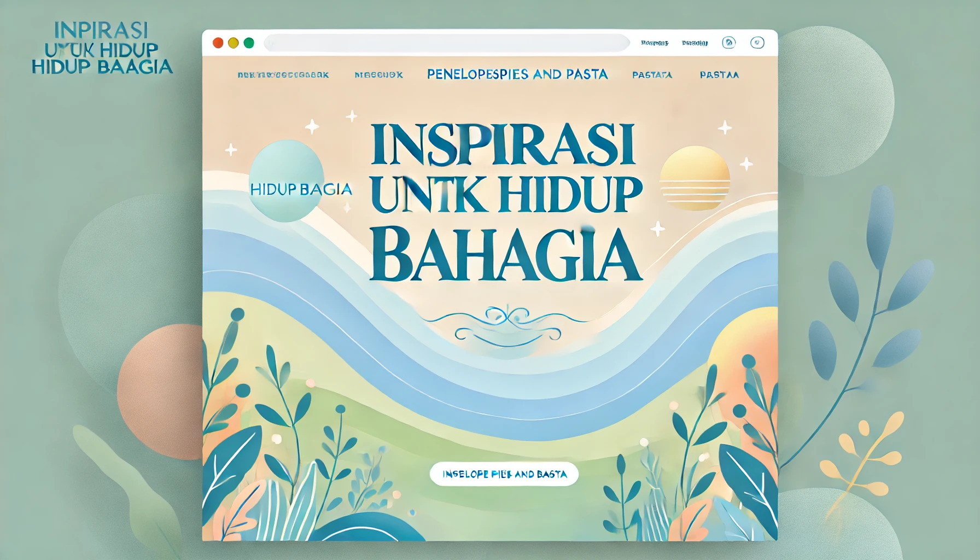Select the second garbled navigation item
This screenshot has height=560, width=980.
pyautogui.click(x=379, y=75)
